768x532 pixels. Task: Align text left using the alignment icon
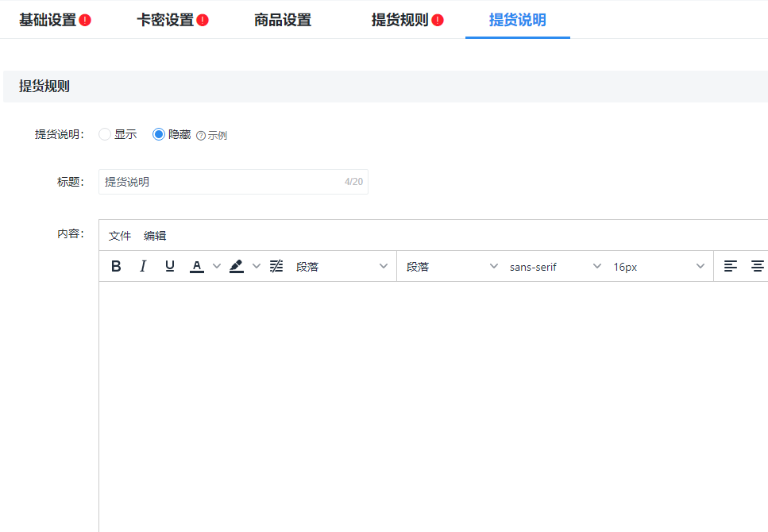point(730,266)
